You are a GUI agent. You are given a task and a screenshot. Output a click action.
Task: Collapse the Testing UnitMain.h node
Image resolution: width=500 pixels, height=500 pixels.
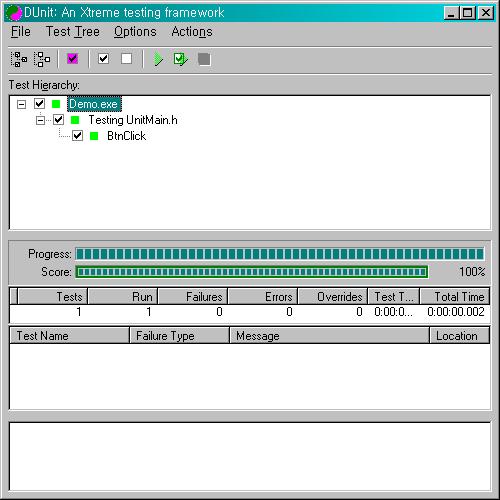40,120
